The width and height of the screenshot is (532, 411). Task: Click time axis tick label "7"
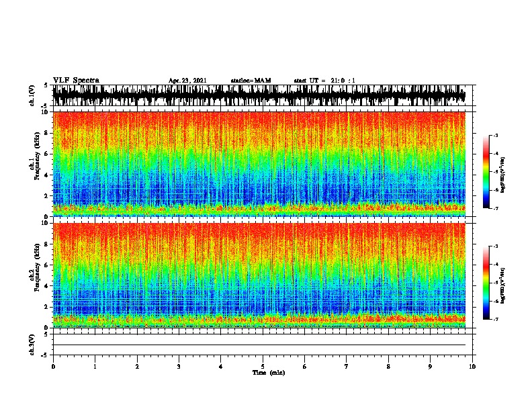pos(347,367)
